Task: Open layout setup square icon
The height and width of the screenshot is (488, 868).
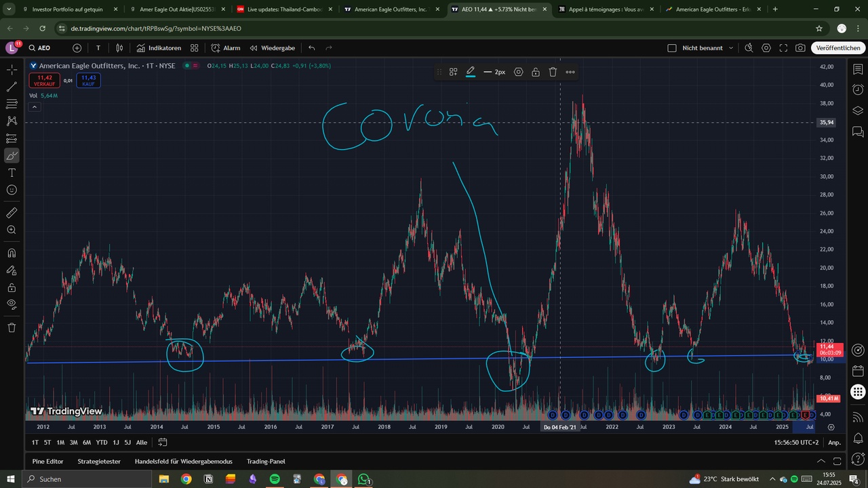Action: (672, 48)
